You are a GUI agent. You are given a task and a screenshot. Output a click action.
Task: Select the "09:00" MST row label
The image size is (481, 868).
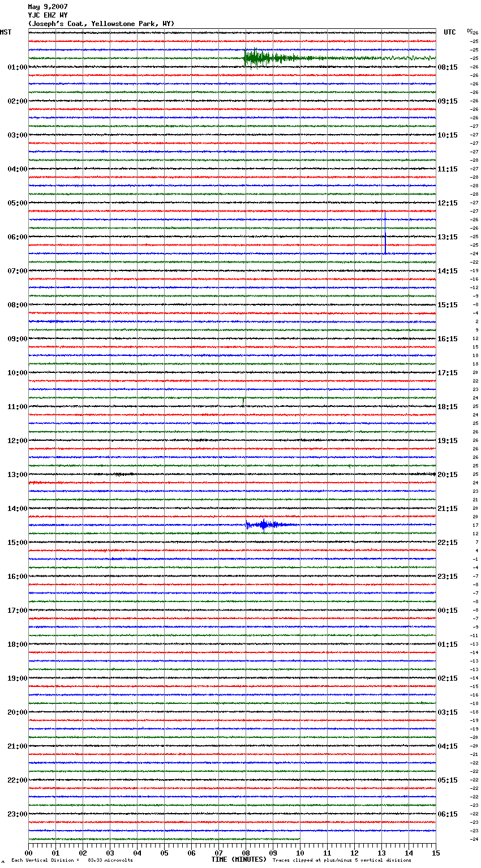pyautogui.click(x=18, y=339)
